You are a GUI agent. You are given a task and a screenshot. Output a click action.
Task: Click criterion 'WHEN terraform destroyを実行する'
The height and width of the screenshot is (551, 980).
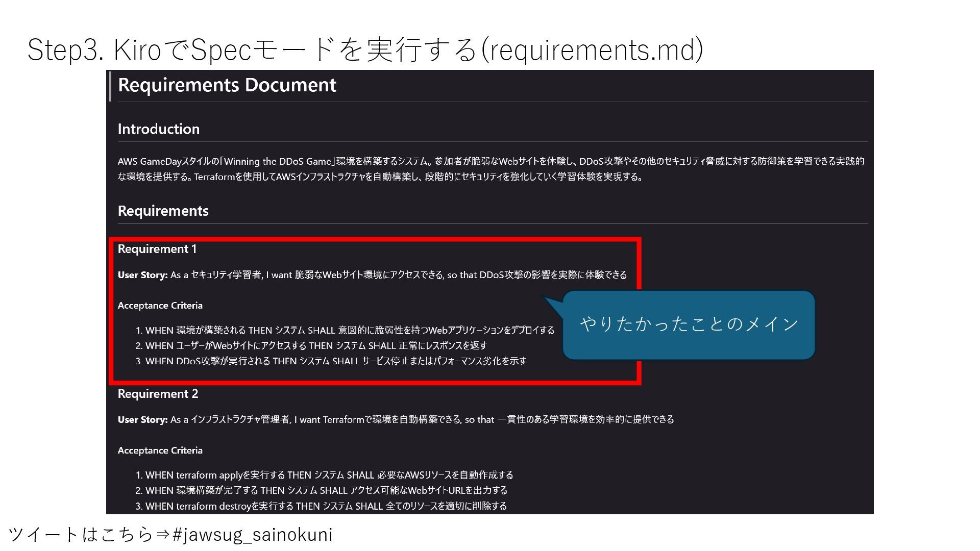click(321, 506)
